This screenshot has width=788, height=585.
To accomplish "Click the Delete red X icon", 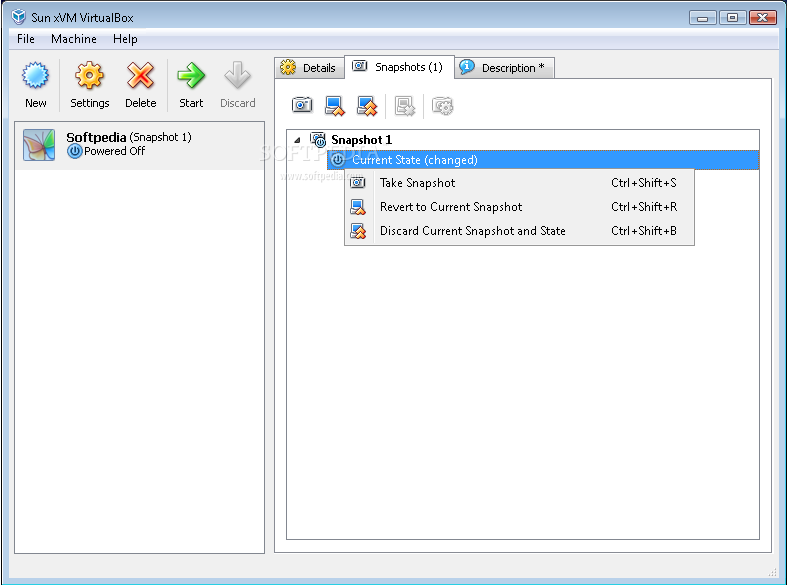I will point(140,75).
